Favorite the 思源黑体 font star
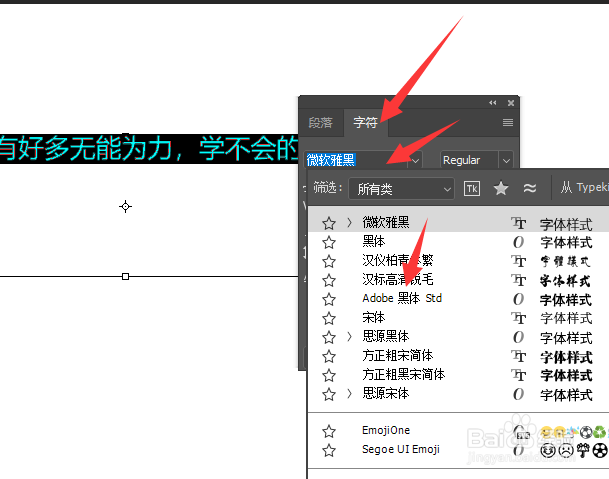Image resolution: width=609 pixels, height=479 pixels. tap(329, 337)
